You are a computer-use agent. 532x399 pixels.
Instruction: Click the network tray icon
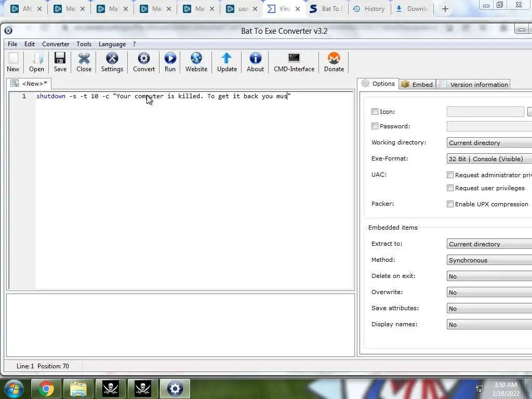[480, 389]
